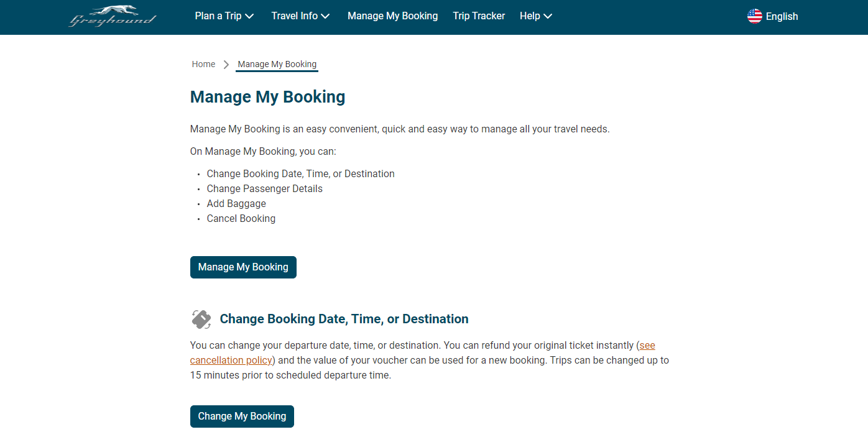Click the text '15 minutes prior to scheduled departure time.'

click(290, 375)
